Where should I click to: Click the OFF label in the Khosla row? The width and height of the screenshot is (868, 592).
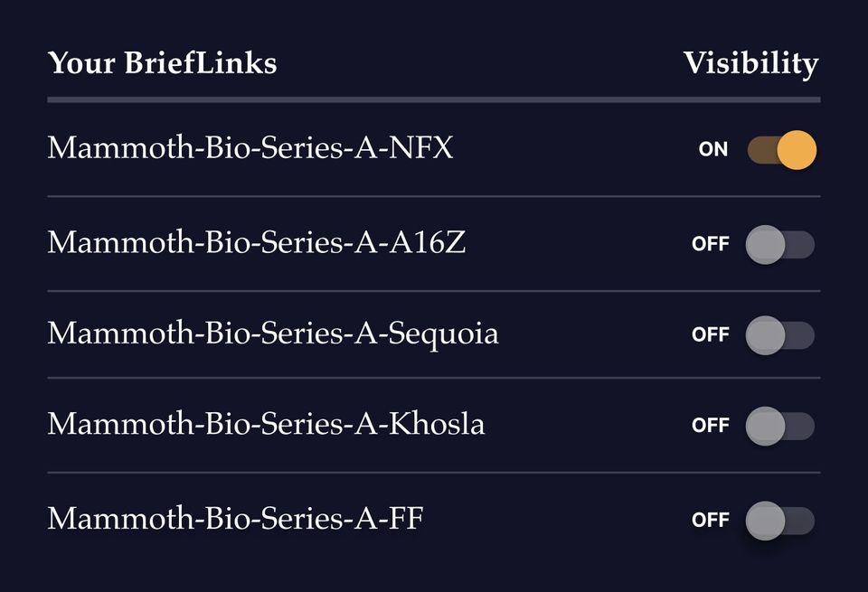[711, 426]
